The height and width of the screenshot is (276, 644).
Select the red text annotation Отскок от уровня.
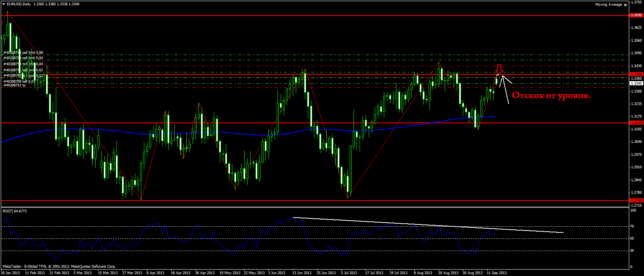click(551, 96)
